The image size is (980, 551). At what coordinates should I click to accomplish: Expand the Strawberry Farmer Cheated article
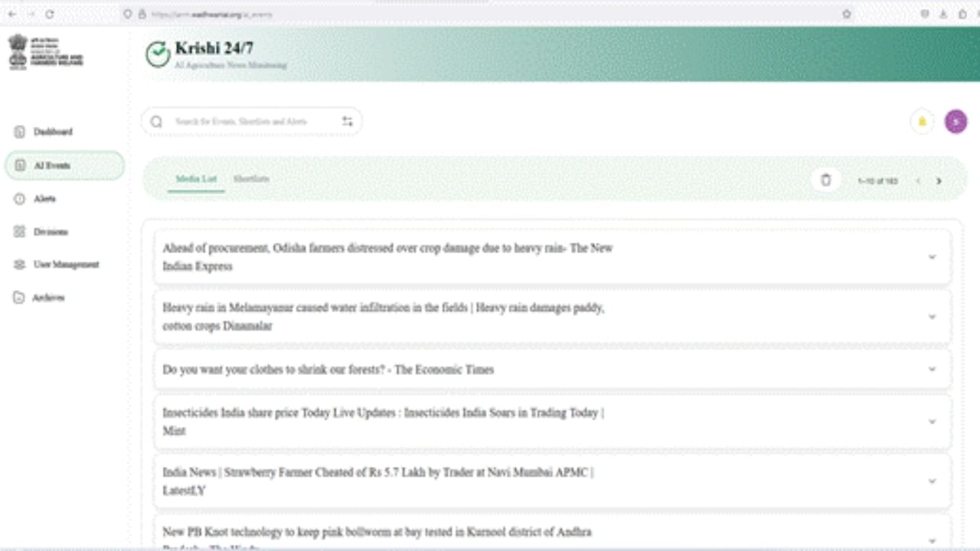[932, 481]
